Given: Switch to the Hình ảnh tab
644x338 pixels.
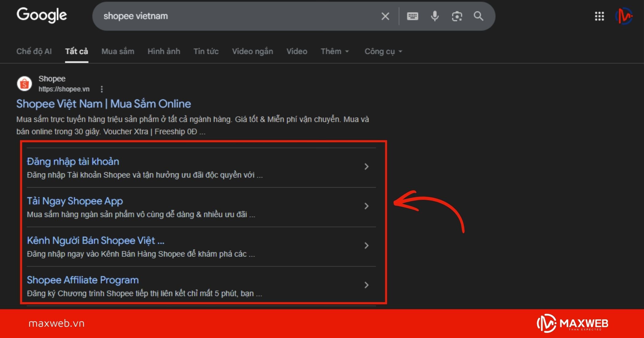Looking at the screenshot, I should click(x=164, y=51).
